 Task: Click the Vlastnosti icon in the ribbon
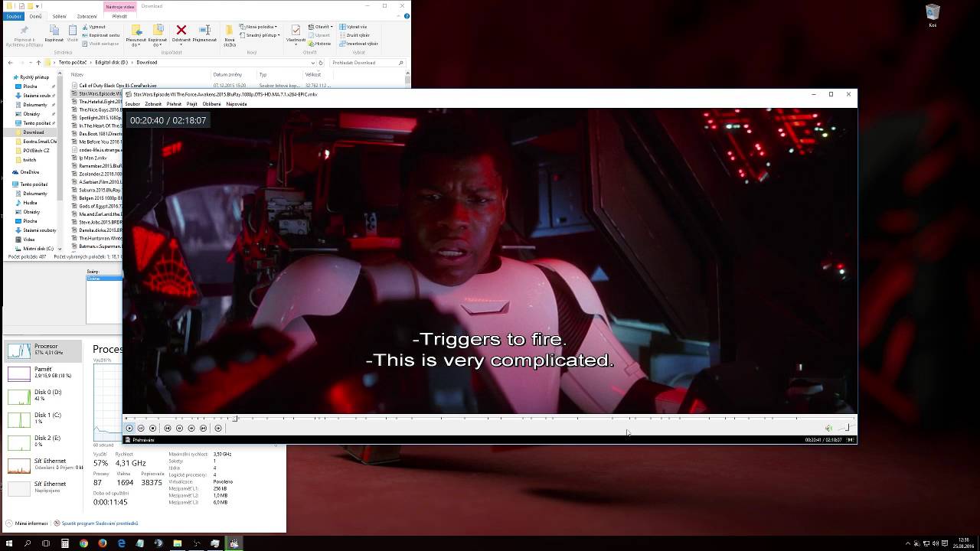click(x=296, y=34)
